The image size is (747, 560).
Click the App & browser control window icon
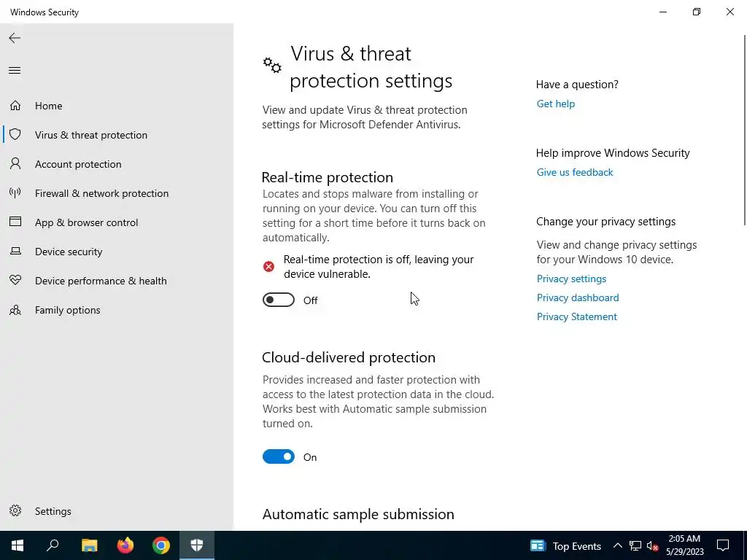[x=15, y=222]
